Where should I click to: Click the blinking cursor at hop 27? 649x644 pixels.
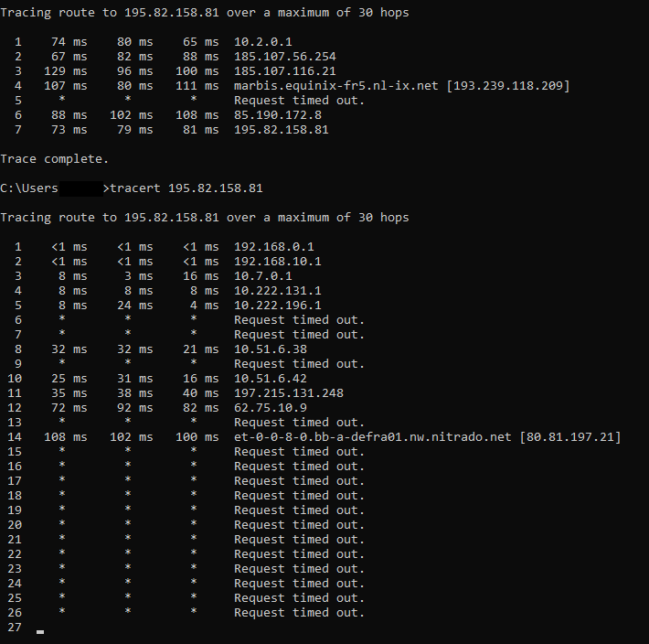40,632
